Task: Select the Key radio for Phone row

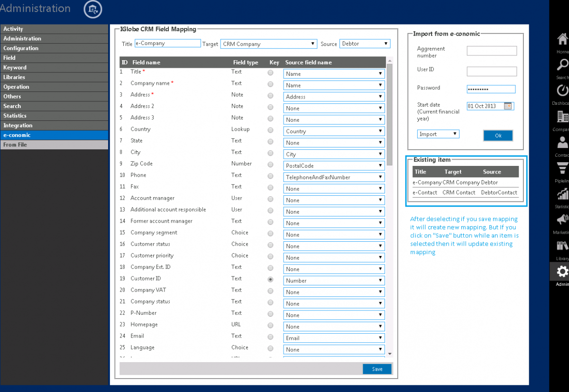Action: coord(270,176)
